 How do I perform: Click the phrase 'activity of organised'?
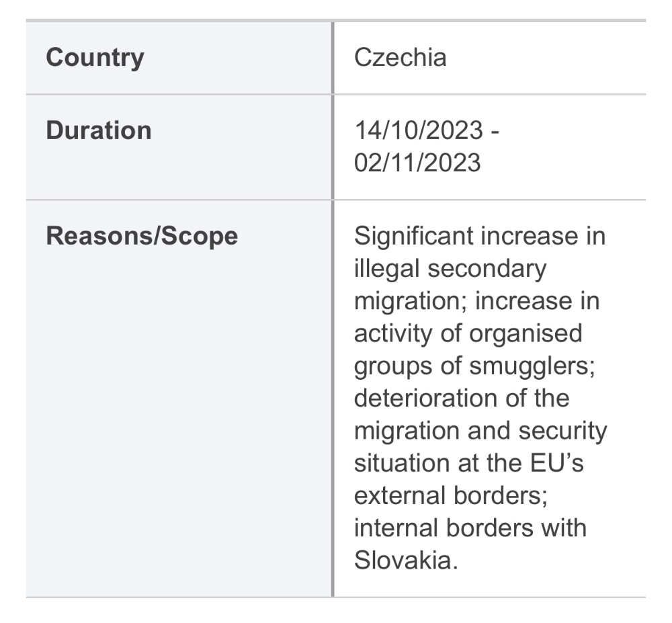tap(468, 334)
